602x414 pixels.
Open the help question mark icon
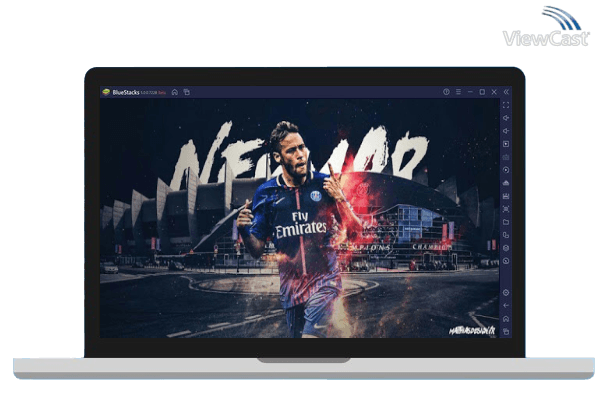click(446, 92)
